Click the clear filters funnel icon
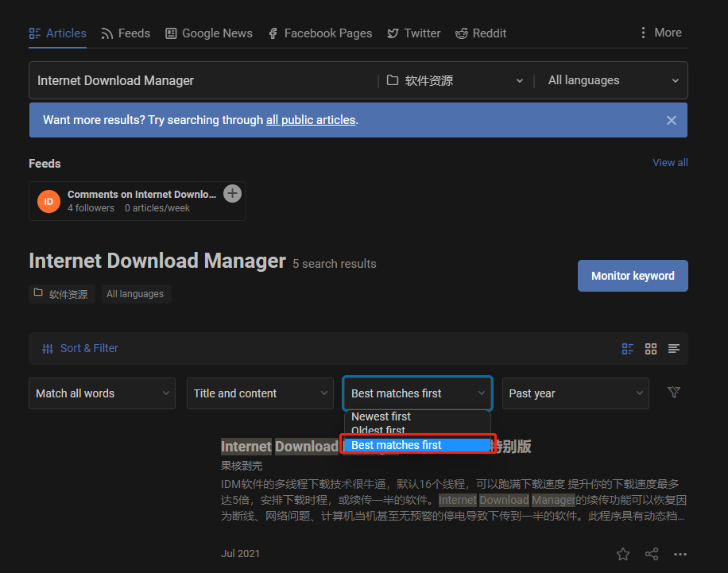Screen dimensions: 728x573 coord(674,393)
